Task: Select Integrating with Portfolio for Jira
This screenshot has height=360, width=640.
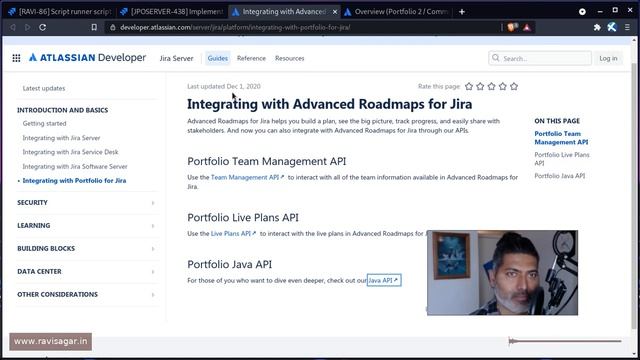Action: (x=74, y=180)
